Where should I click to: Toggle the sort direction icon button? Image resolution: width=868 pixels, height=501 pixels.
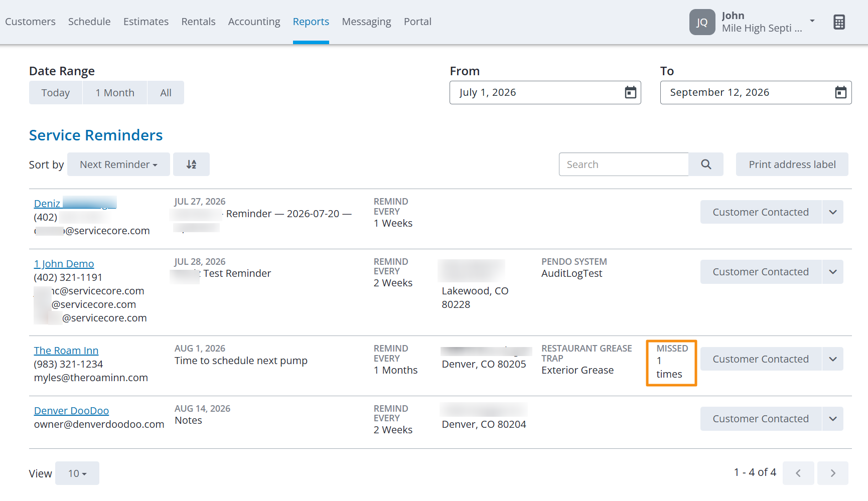pyautogui.click(x=191, y=164)
